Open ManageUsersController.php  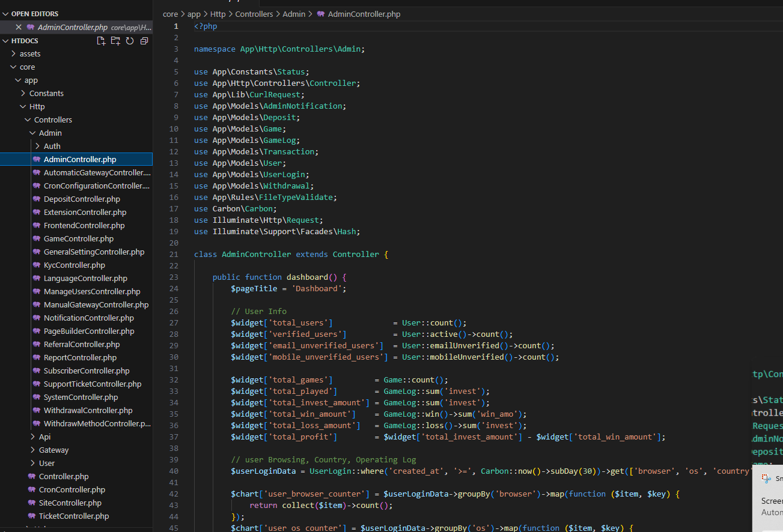coord(92,291)
